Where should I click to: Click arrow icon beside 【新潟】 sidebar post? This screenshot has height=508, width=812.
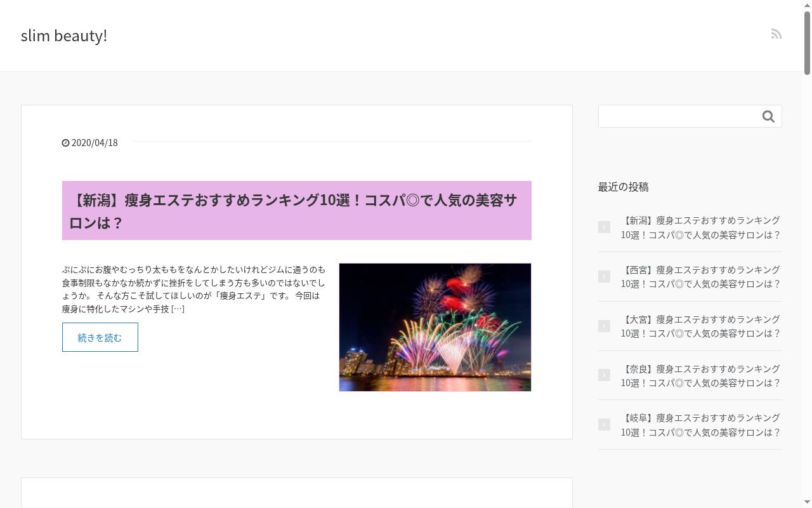pyautogui.click(x=604, y=227)
